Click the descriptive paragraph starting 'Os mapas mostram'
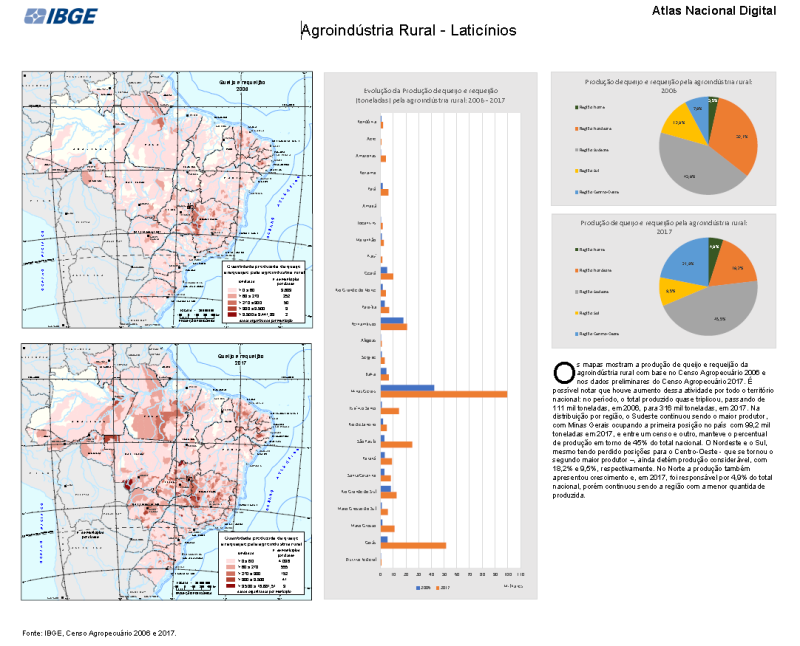The image size is (800, 646). click(x=663, y=430)
